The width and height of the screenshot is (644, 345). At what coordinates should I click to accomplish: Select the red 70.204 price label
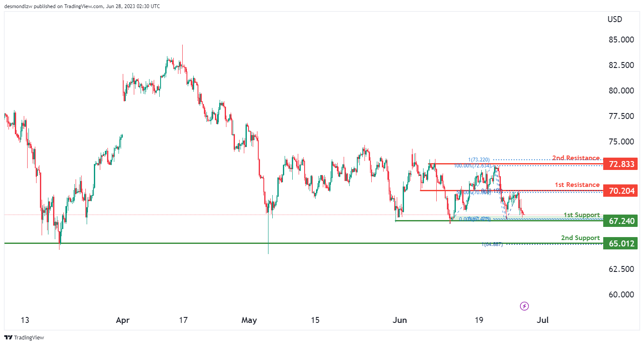pos(621,191)
